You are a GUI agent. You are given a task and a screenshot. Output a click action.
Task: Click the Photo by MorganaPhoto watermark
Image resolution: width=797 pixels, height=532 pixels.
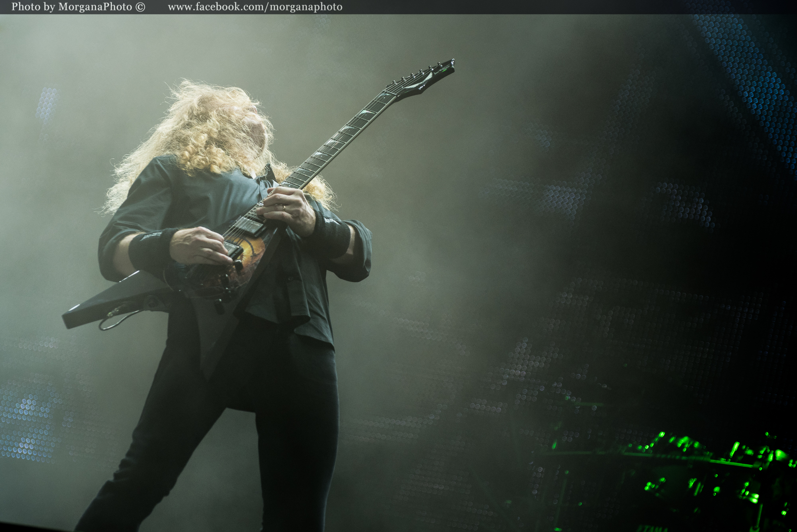(72, 7)
